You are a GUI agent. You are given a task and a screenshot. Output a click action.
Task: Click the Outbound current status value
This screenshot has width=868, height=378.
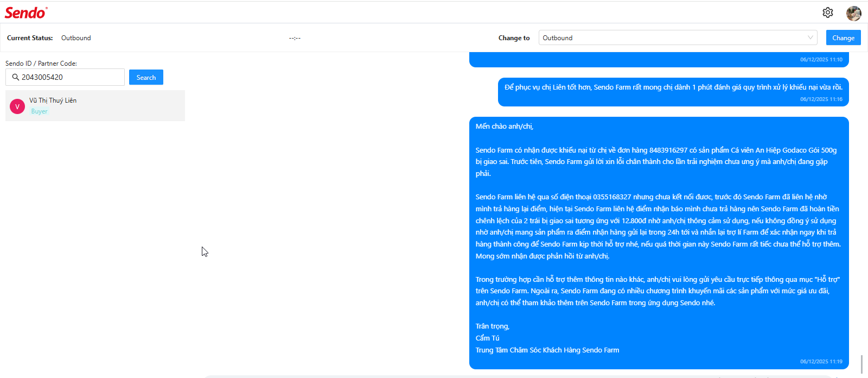coord(76,38)
